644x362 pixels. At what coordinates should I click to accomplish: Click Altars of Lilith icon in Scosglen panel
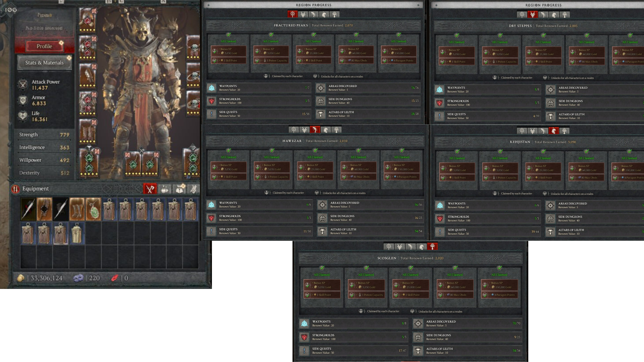[x=418, y=351]
